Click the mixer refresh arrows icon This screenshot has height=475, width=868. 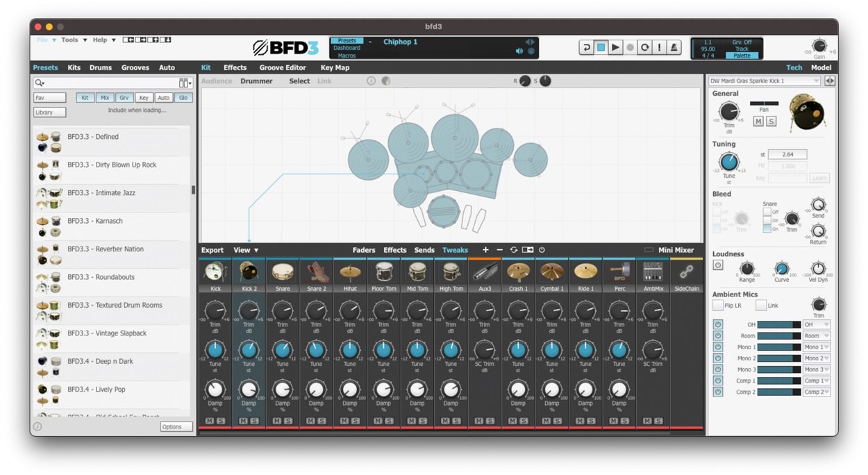[514, 250]
